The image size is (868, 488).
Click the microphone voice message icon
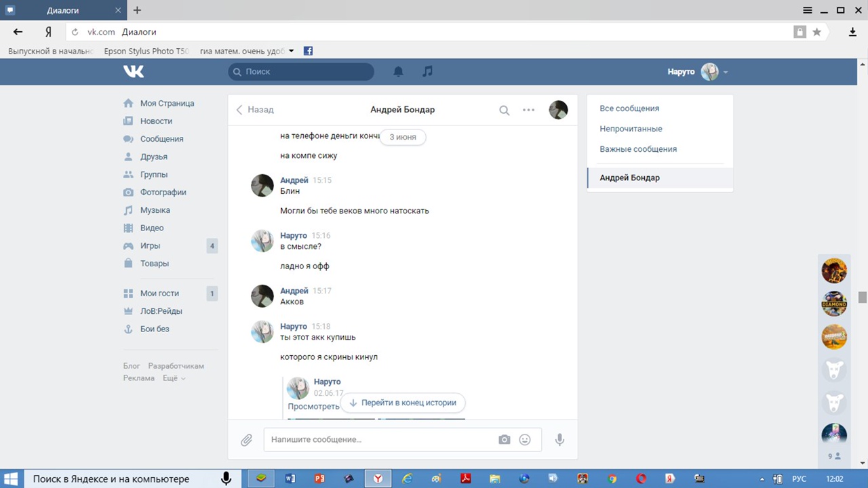[559, 440]
